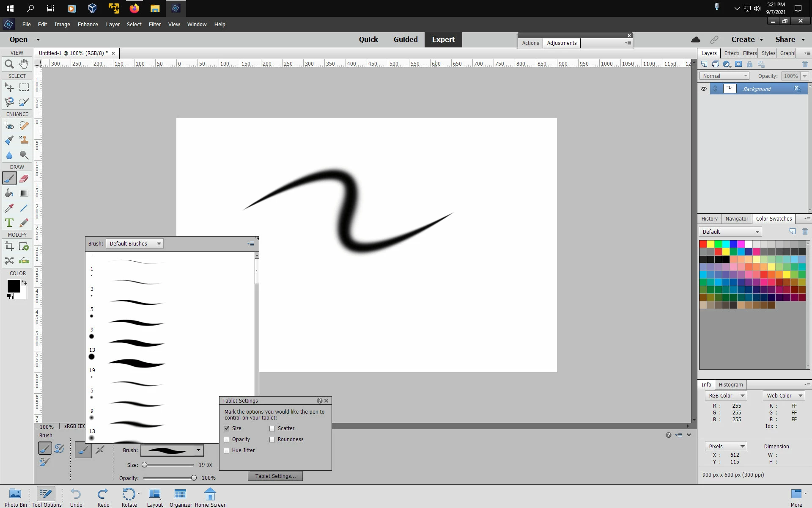Expand the Normal blend mode dropdown
This screenshot has width=812, height=508.
[724, 76]
